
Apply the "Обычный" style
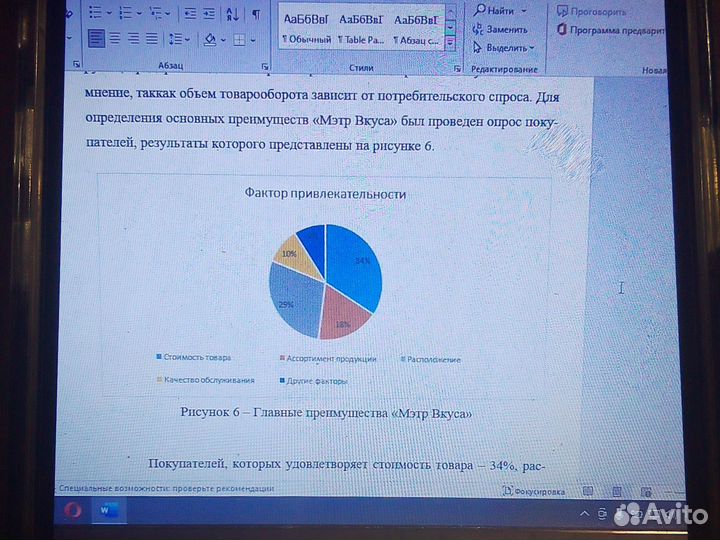(x=306, y=29)
